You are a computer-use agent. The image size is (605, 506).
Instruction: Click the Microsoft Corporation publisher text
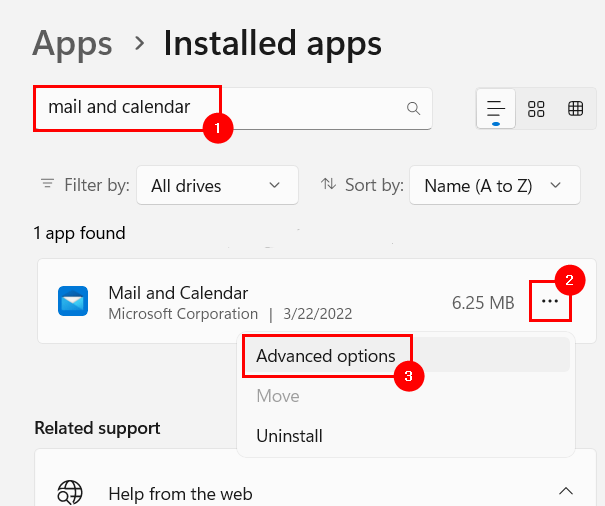(x=183, y=314)
